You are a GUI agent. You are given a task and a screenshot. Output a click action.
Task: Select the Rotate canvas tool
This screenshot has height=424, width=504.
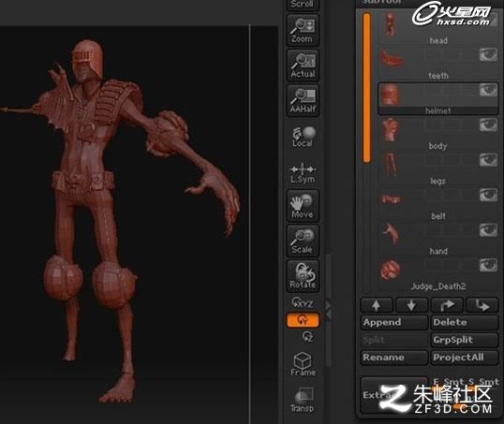click(303, 276)
